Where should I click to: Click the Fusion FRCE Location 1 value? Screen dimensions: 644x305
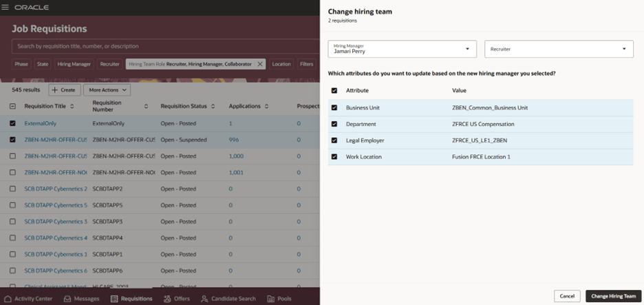(x=482, y=157)
